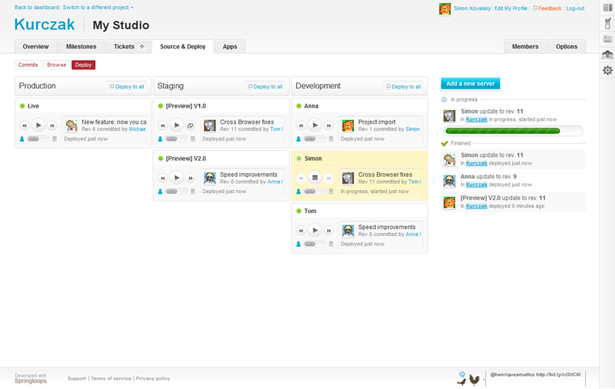Image resolution: width=615 pixels, height=389 pixels.
Task: Open settings gear in right sidebar
Action: tap(608, 70)
